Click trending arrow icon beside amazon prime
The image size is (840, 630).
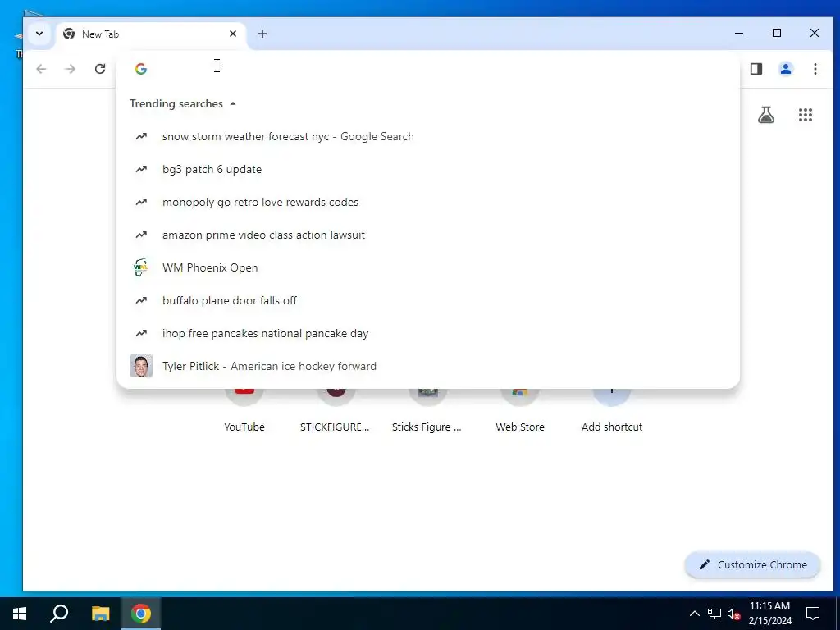[141, 235]
